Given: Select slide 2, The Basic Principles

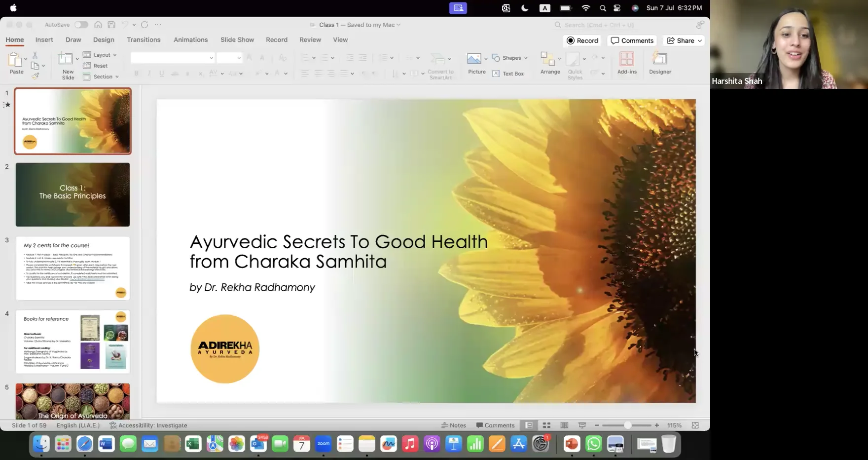Looking at the screenshot, I should click(x=72, y=194).
